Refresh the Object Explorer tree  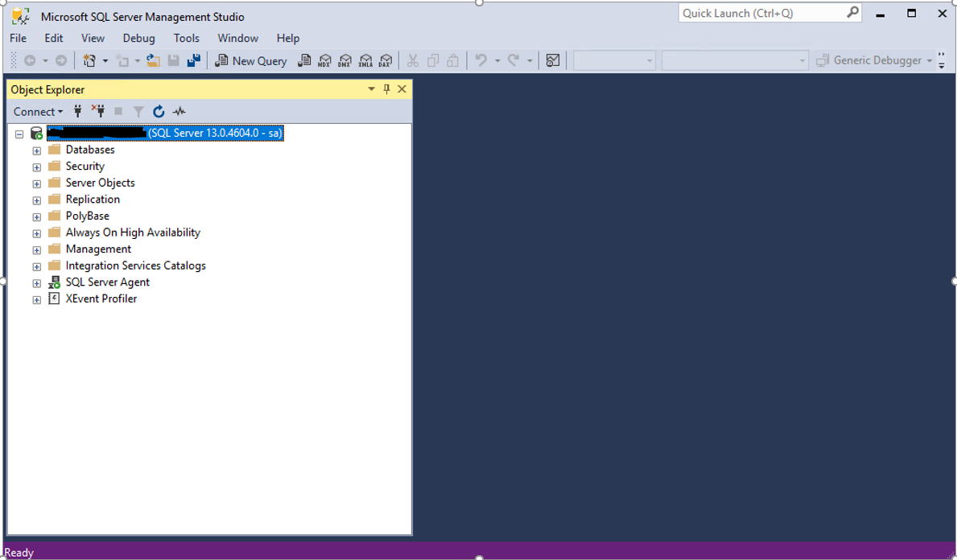(x=159, y=111)
